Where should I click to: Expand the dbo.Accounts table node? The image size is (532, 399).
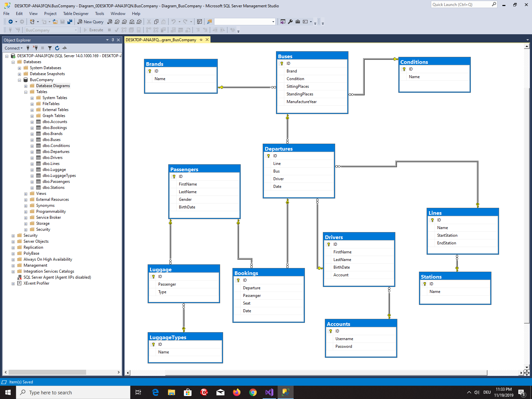point(32,122)
